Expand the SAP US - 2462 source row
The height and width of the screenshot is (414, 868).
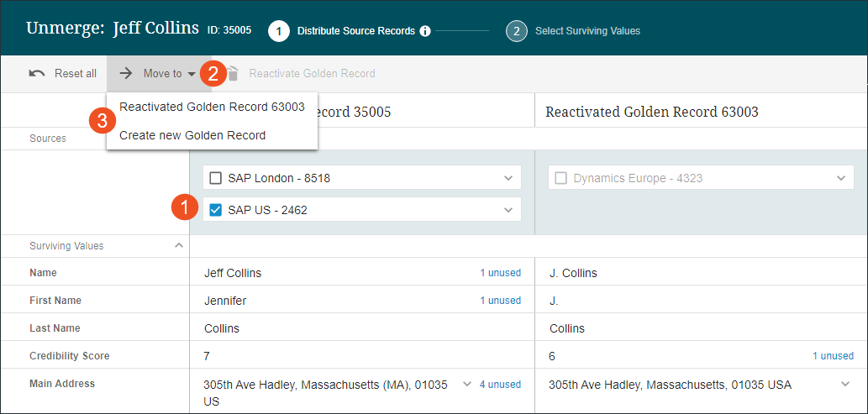coord(508,210)
